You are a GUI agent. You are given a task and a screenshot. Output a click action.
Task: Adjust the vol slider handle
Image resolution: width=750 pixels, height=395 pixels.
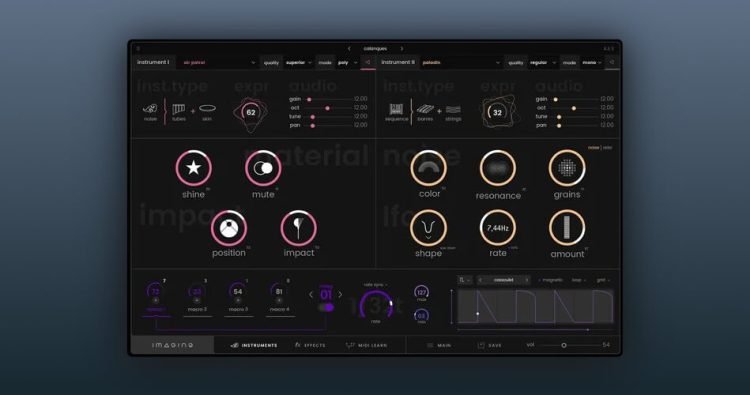(x=563, y=345)
